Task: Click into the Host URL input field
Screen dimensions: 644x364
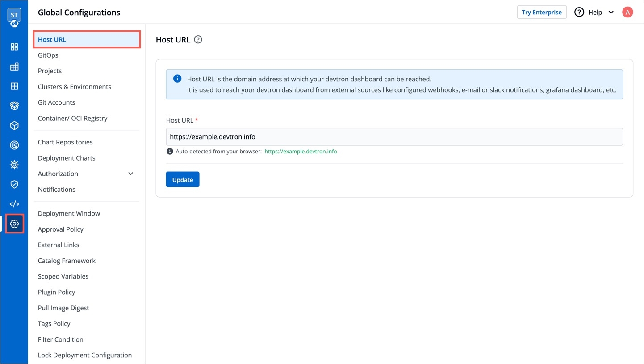Action: (x=394, y=137)
